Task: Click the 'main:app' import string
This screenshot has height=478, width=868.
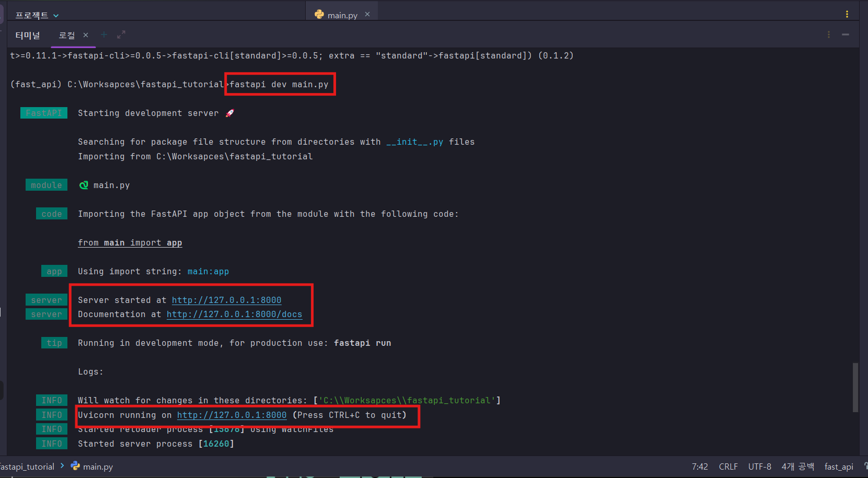Action: [x=209, y=271]
